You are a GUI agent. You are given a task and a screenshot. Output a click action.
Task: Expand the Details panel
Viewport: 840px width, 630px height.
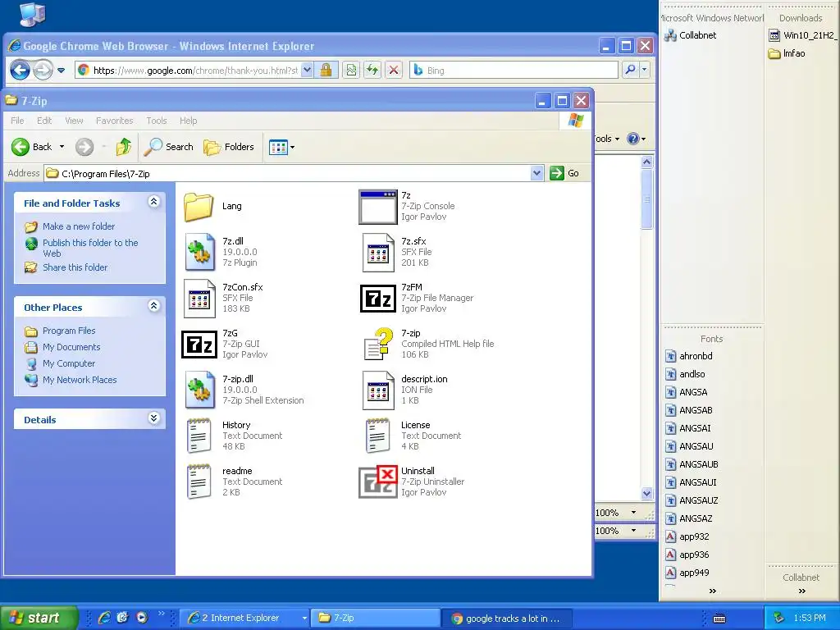[x=153, y=418]
